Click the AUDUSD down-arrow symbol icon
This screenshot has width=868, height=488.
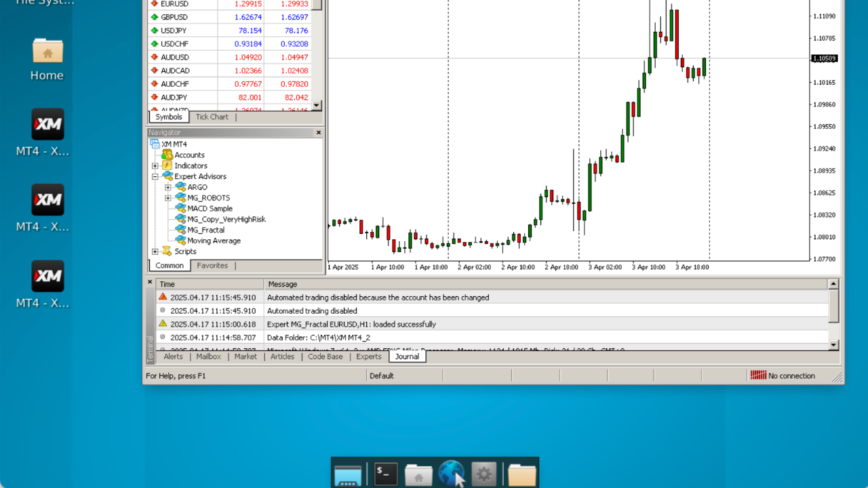click(155, 57)
